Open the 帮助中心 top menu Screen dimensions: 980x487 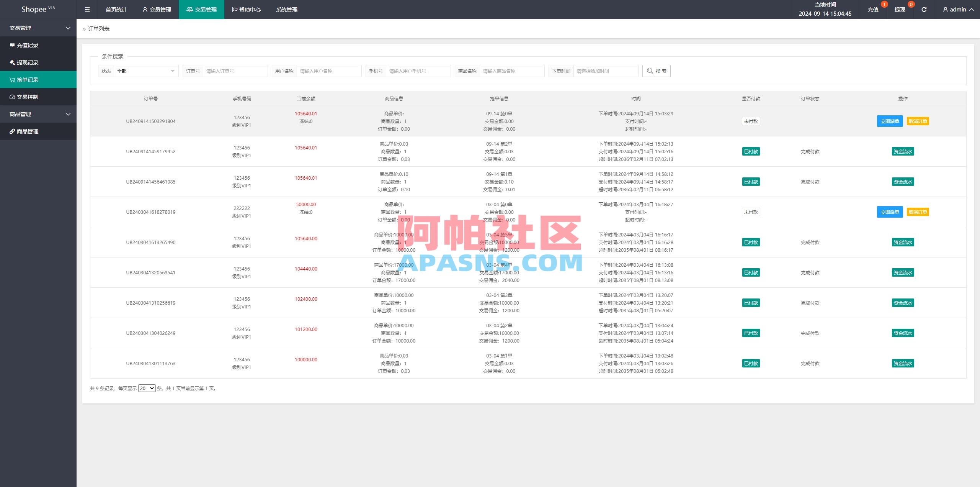pos(247,9)
